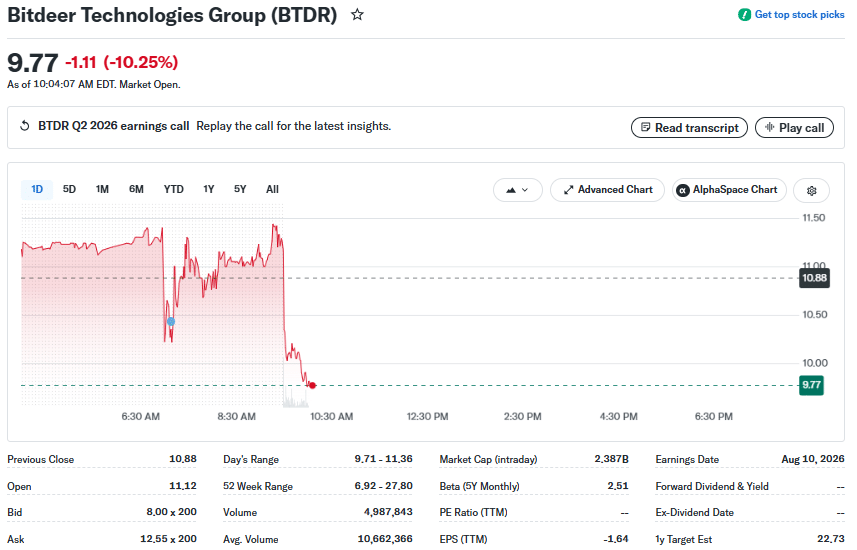Click the blue event marker on chart

pyautogui.click(x=171, y=321)
